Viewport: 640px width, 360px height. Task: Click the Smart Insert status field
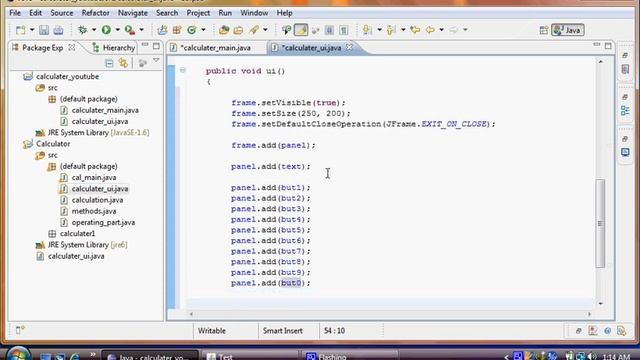[282, 331]
